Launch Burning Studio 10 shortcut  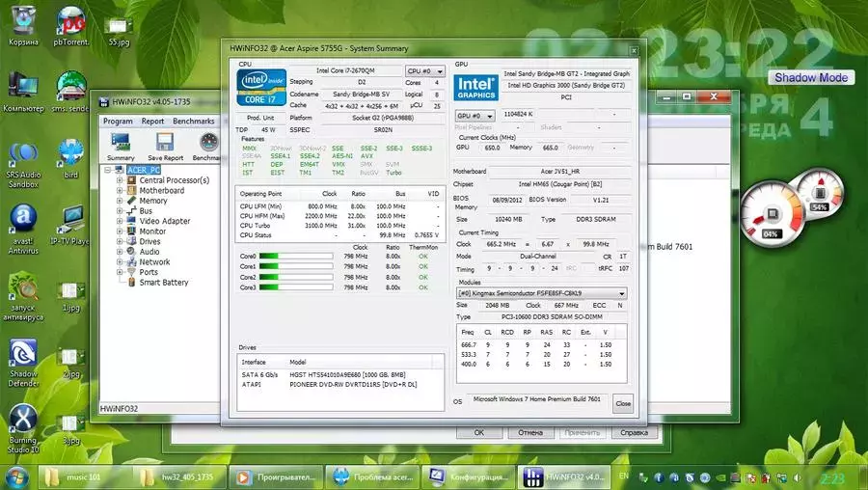[x=23, y=429]
